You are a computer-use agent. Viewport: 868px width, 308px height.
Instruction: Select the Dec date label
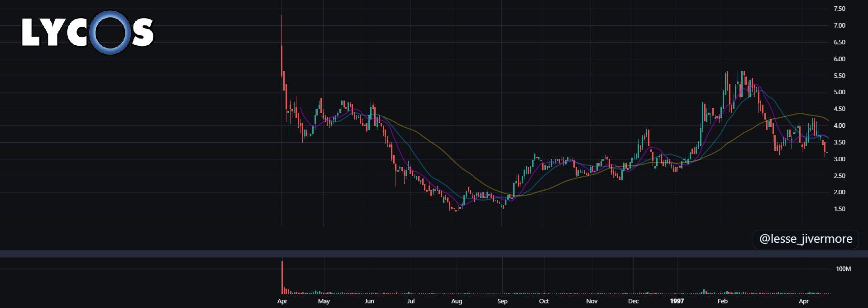pos(634,301)
